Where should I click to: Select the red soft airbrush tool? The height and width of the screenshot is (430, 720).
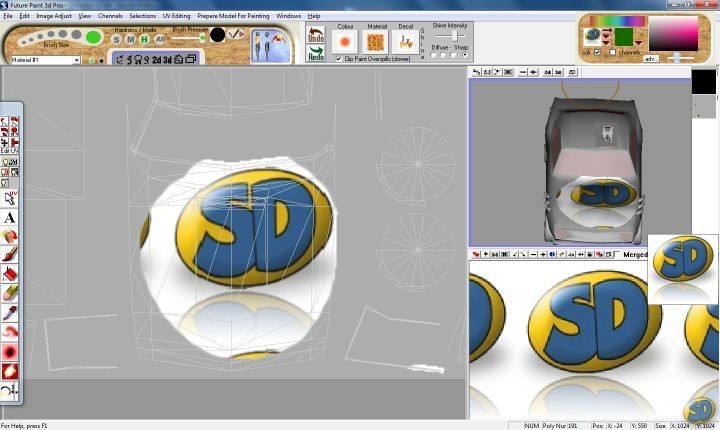click(10, 352)
